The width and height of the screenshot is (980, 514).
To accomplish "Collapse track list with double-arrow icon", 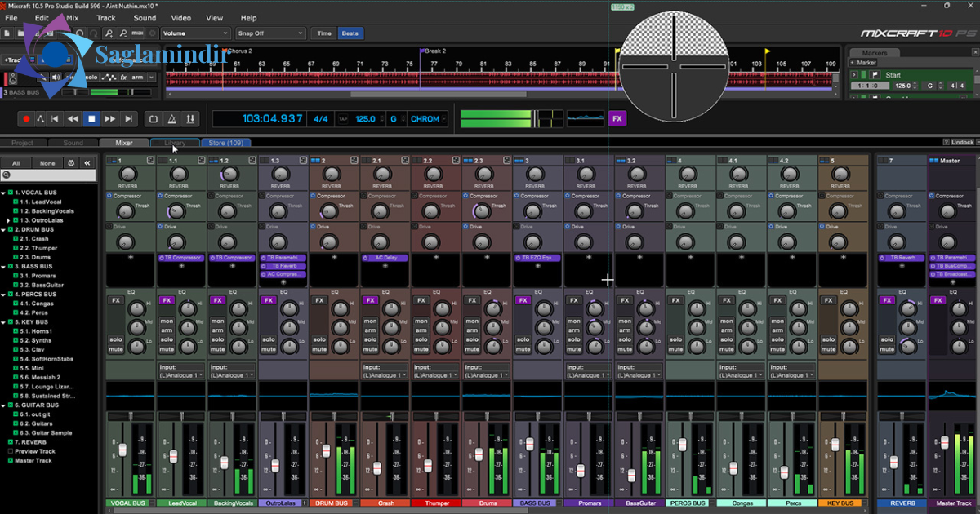I will pyautogui.click(x=87, y=163).
